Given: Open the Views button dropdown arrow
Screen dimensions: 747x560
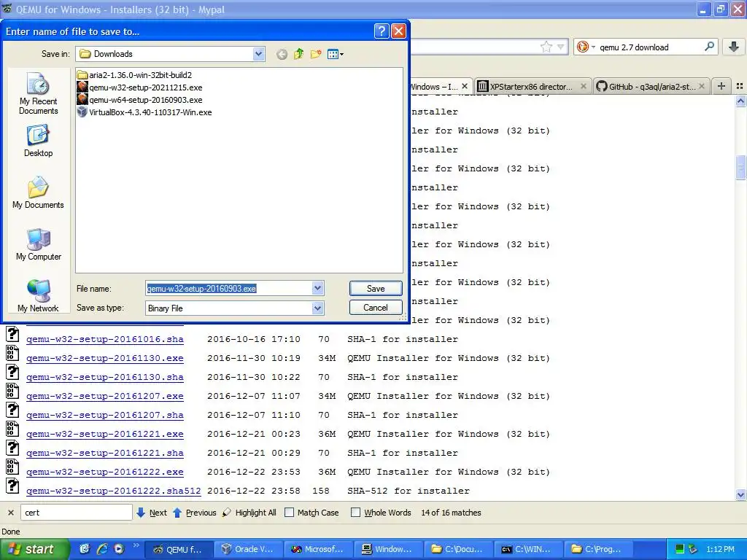Looking at the screenshot, I should coord(341,54).
